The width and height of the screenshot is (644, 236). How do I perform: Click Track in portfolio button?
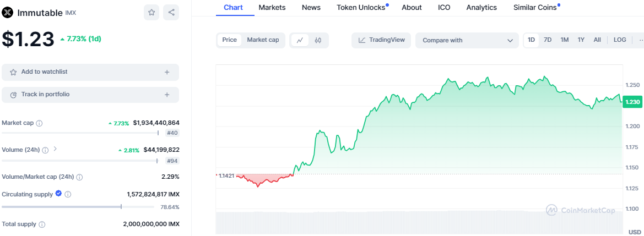pyautogui.click(x=90, y=95)
